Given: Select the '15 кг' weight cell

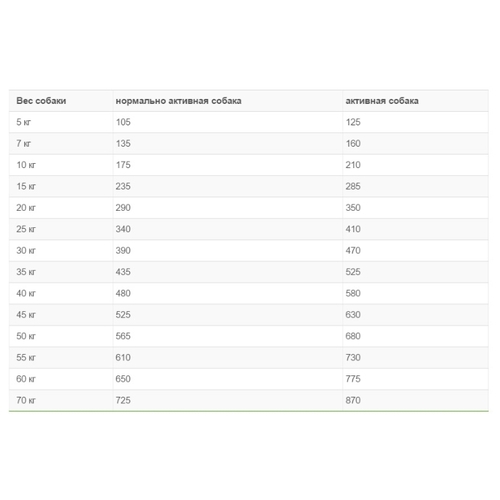Looking at the screenshot, I should point(26,186).
